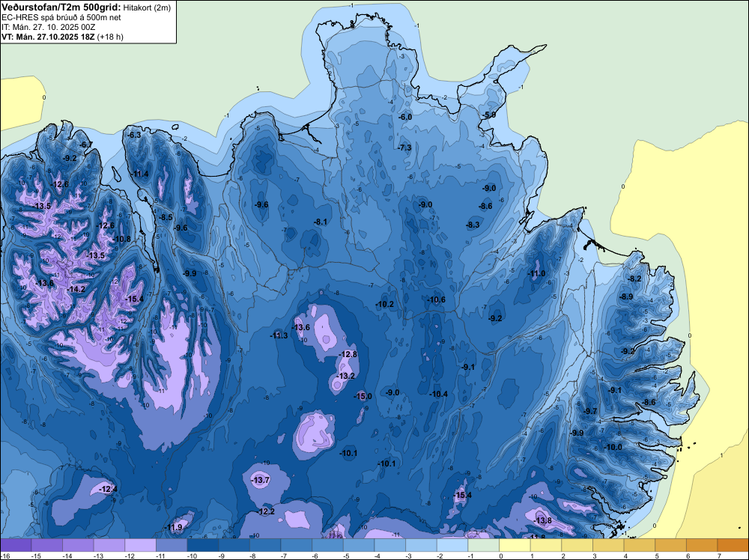Click the -8.3 temperature label
The height and width of the screenshot is (560, 749).
tap(473, 225)
